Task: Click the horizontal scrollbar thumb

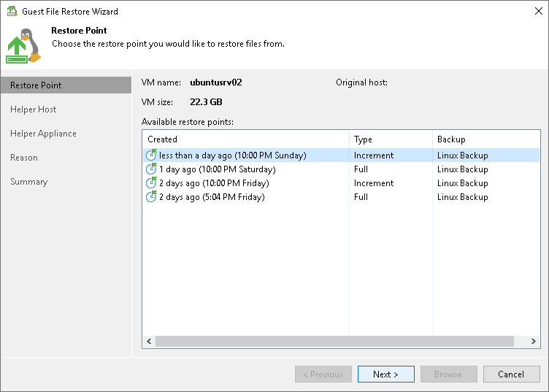Action: pyautogui.click(x=334, y=341)
